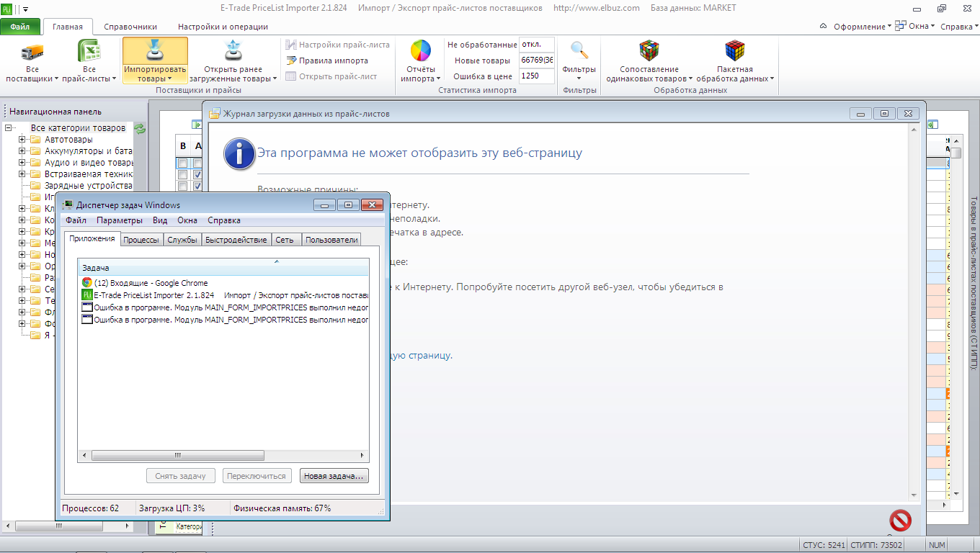Open the Все прайс-листы spreadsheet icon
This screenshot has width=980, height=553.
pos(89,51)
